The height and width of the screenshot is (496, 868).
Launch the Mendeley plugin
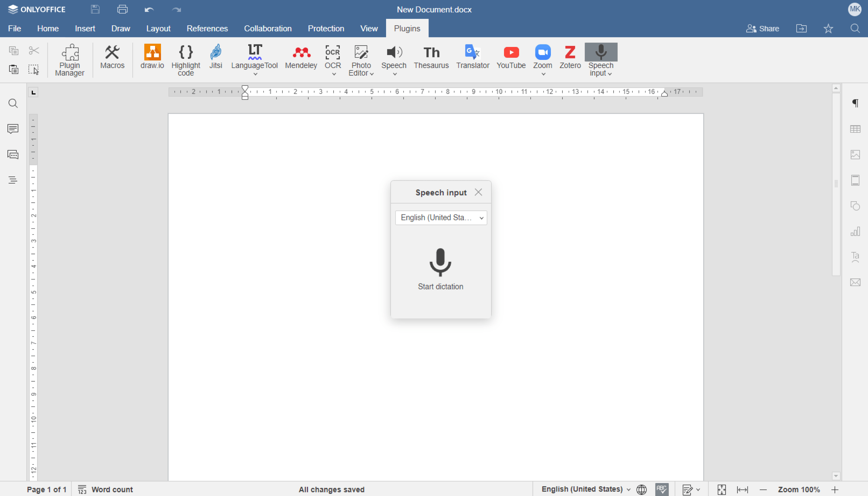click(x=301, y=57)
